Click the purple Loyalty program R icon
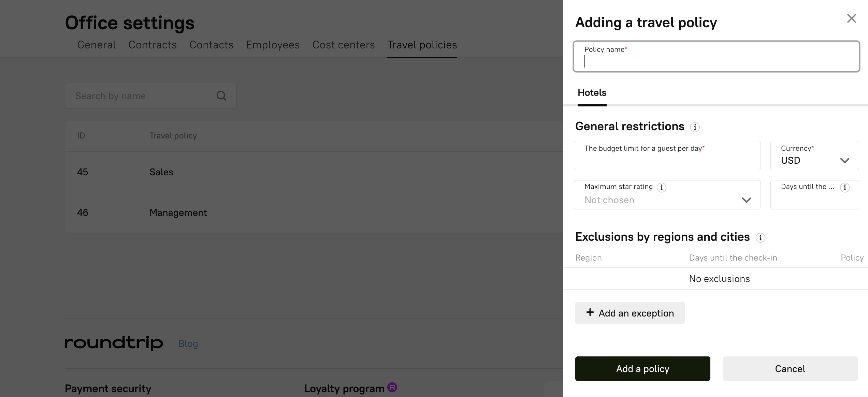The height and width of the screenshot is (397, 868). (x=392, y=387)
